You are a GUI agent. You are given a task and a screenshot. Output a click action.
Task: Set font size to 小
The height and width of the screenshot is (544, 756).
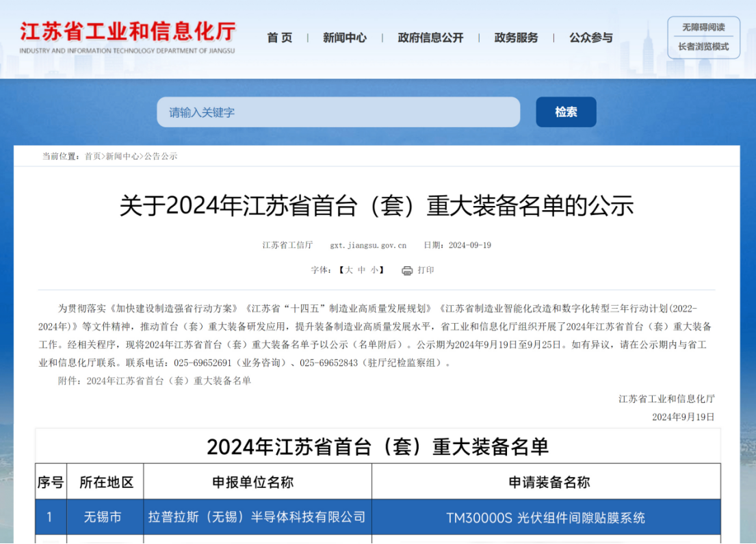click(x=374, y=270)
